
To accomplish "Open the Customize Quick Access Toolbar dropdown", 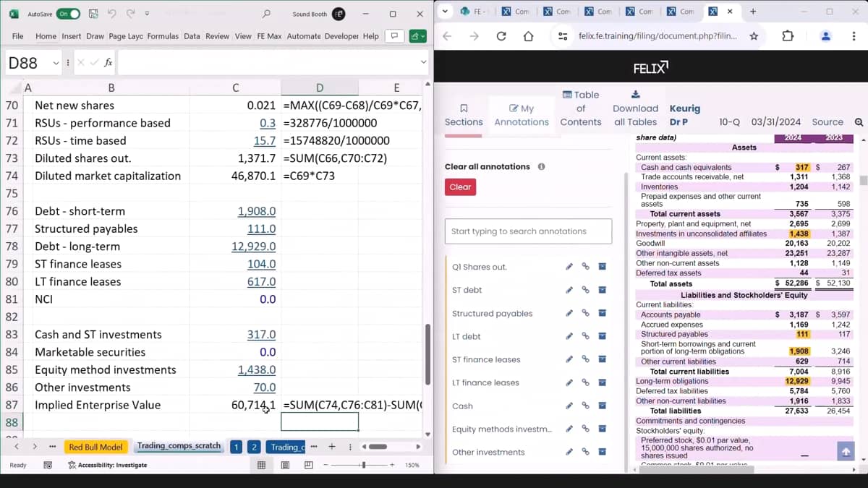I will coord(147,14).
